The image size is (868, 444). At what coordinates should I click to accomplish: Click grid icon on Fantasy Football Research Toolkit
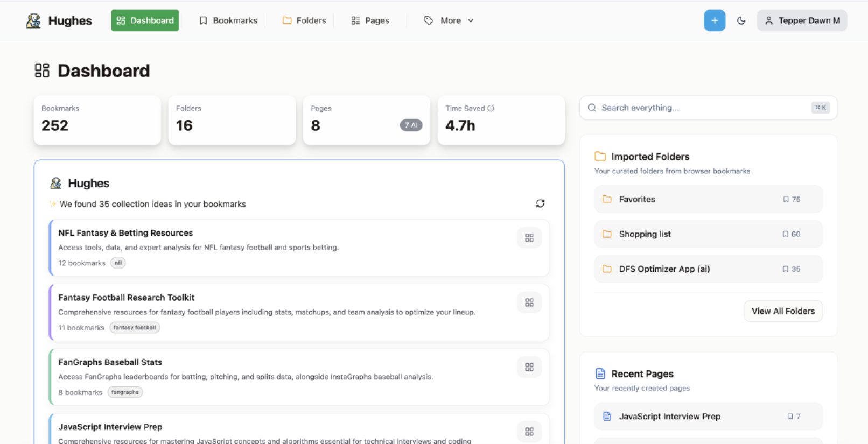click(529, 302)
